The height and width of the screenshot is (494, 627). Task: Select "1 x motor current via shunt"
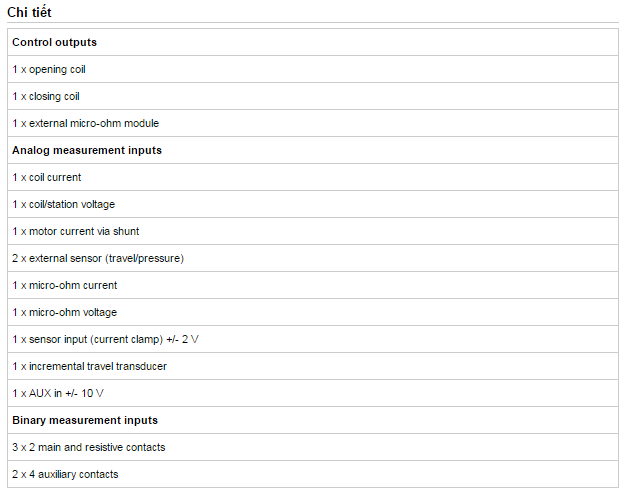313,231
